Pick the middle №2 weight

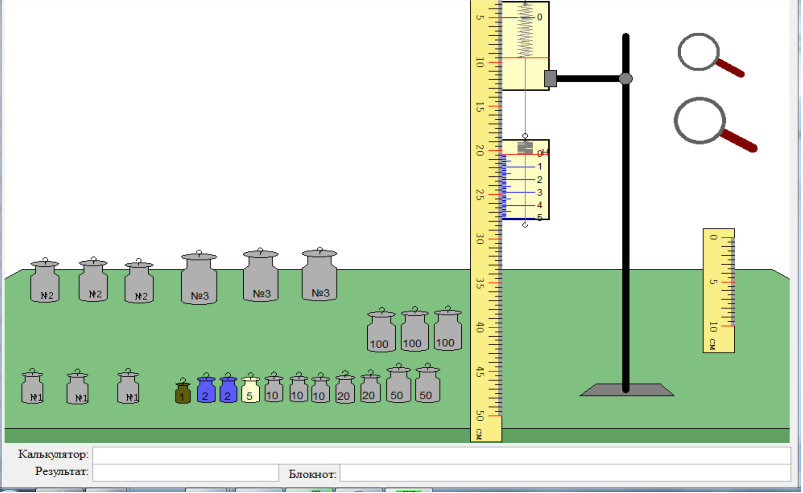93,280
